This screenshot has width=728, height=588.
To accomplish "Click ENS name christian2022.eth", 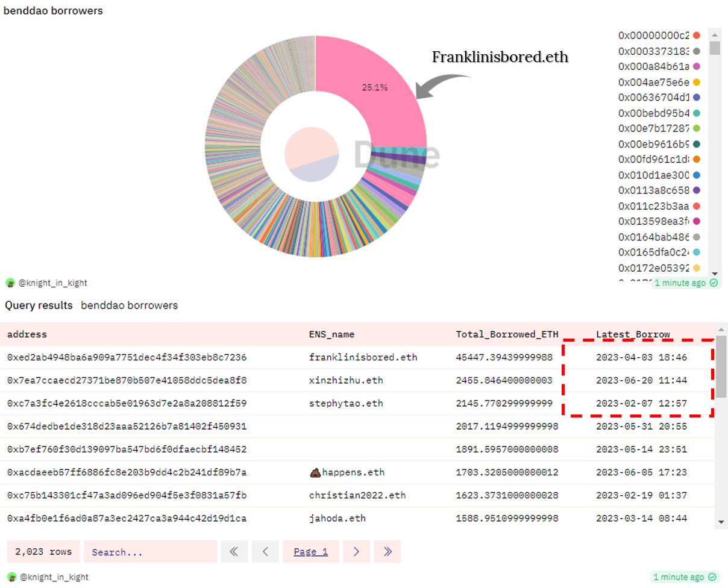I will click(x=357, y=495).
